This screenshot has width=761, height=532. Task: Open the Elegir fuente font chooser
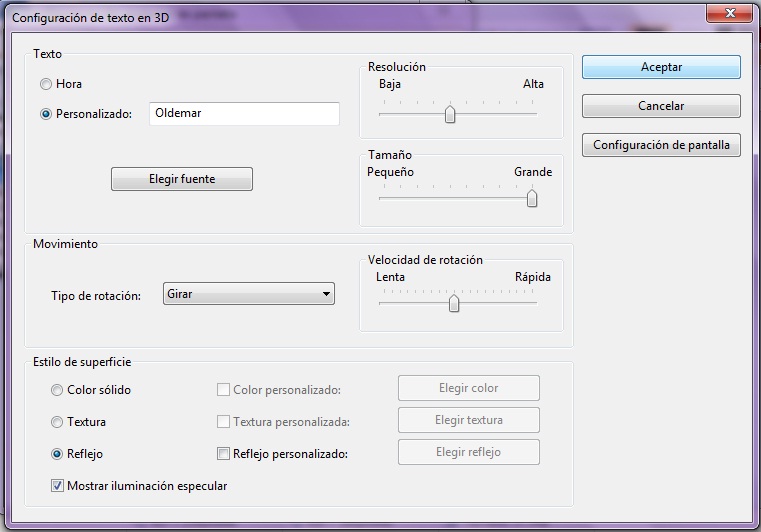(182, 179)
